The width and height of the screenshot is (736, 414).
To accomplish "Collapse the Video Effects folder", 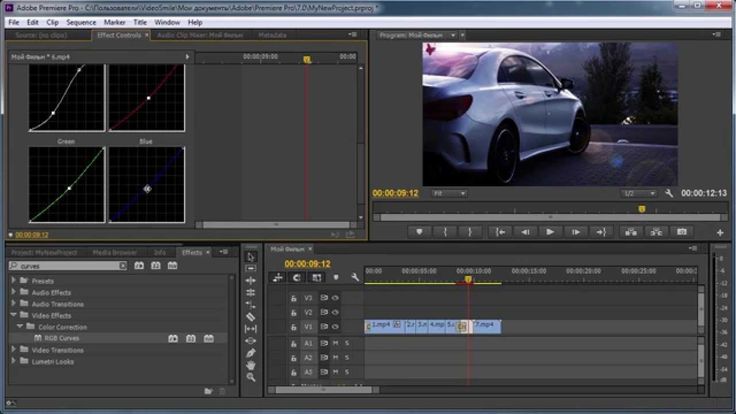I will pos(14,315).
